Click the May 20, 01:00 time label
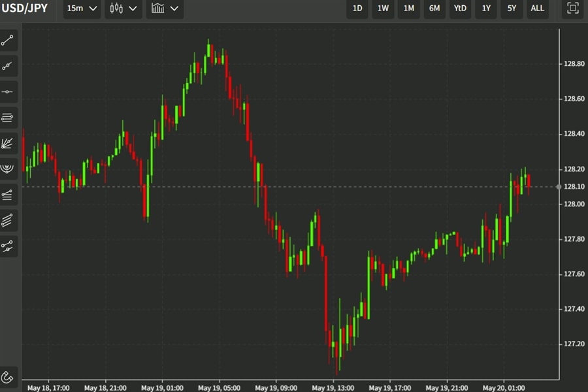Image resolution: width=588 pixels, height=392 pixels. (x=504, y=388)
